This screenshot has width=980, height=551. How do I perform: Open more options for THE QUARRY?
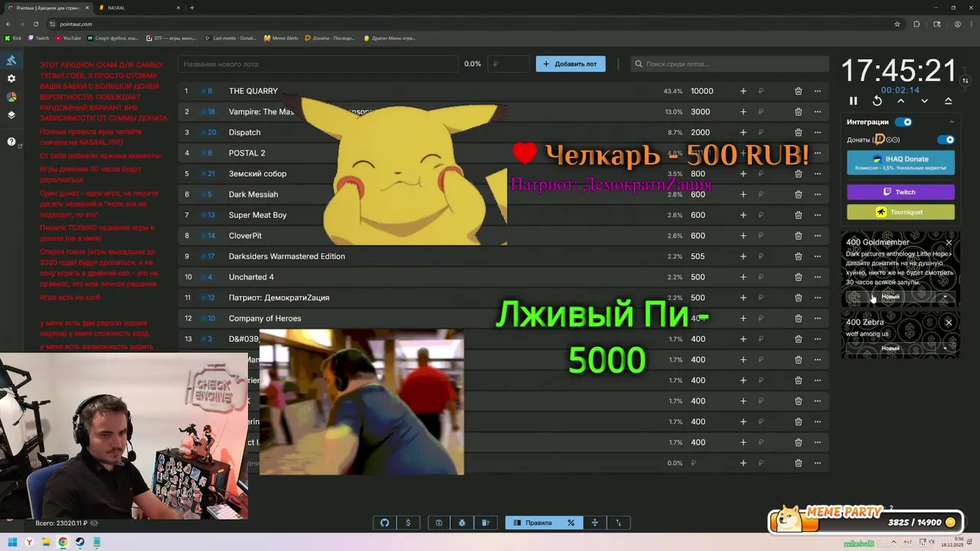pos(818,91)
